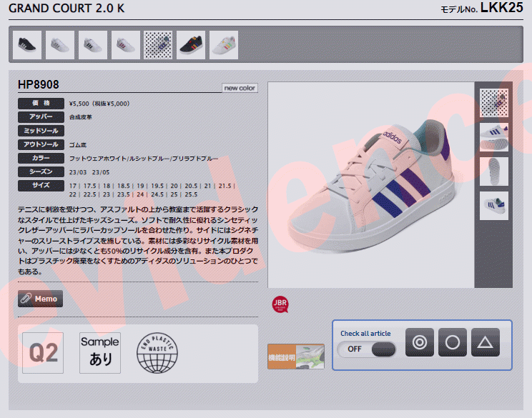Viewport: 532px width, 418px height.
Task: Show the outsole bottom view image
Action: pyautogui.click(x=494, y=171)
